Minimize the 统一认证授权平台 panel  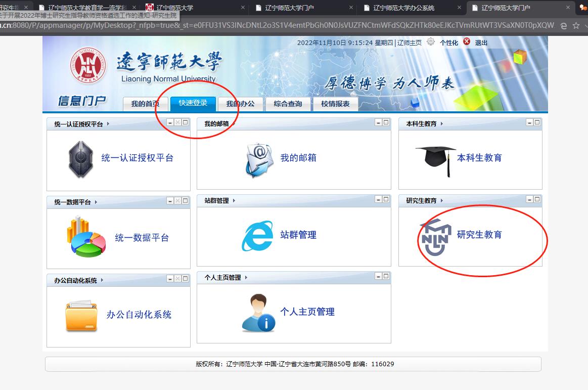pos(170,122)
